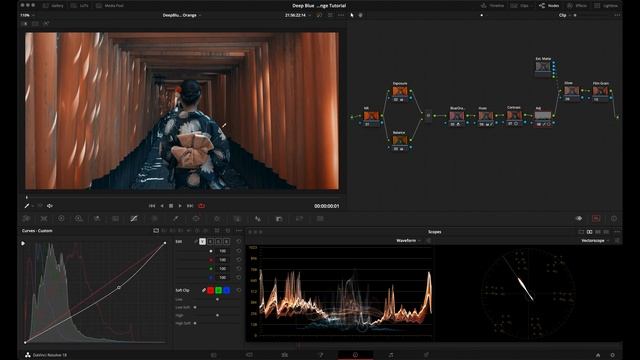This screenshot has width=640, height=360.
Task: Toggle the scopes visibility eye icon
Action: click(579, 219)
